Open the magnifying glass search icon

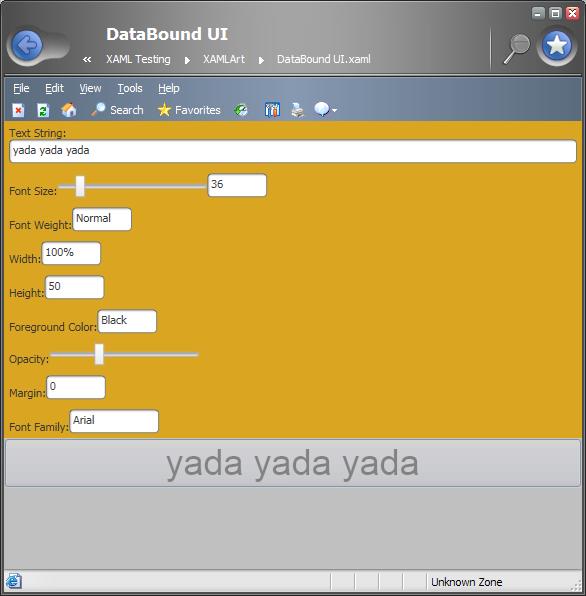point(516,49)
